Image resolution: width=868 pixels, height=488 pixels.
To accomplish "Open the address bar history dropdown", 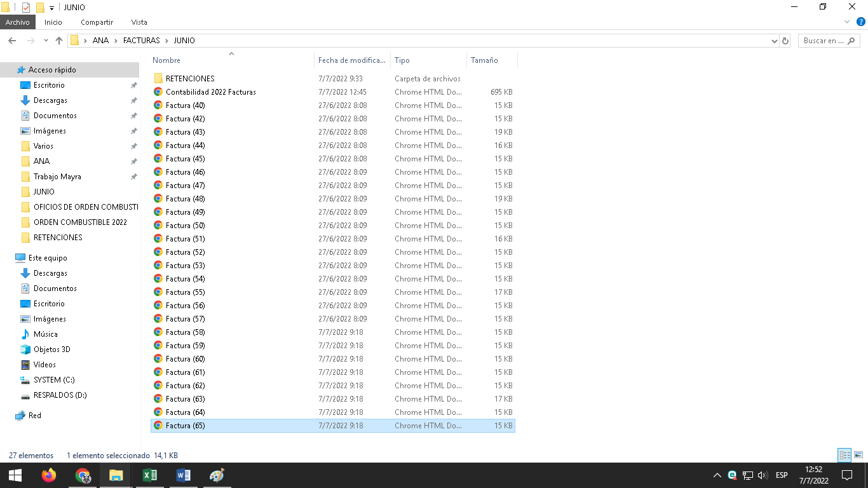I will point(774,41).
